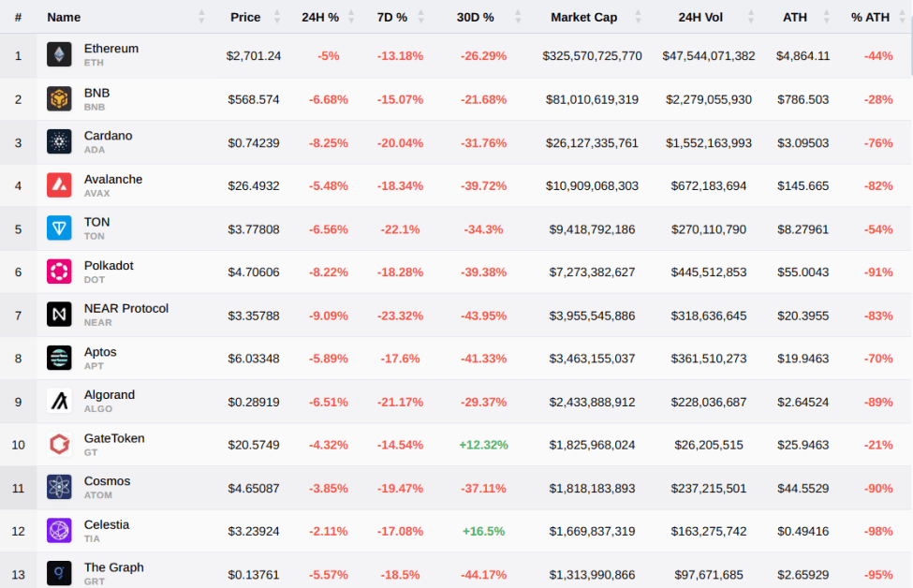This screenshot has width=913, height=588.
Task: Click the Ethereum coin logo
Action: tap(59, 54)
